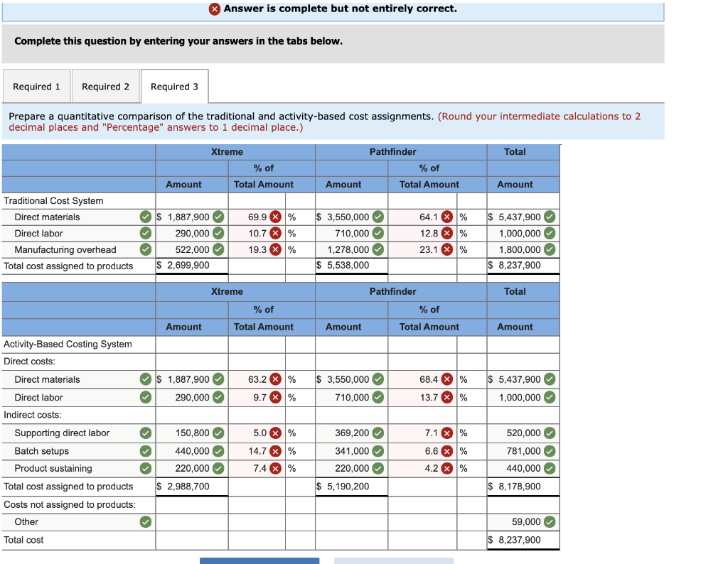
Task: Select the $8,178,900 total cell
Action: tap(523, 487)
